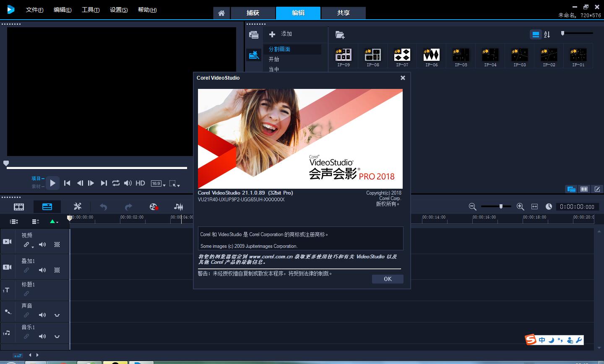
Task: Open the preview volume control
Action: pyautogui.click(x=128, y=183)
